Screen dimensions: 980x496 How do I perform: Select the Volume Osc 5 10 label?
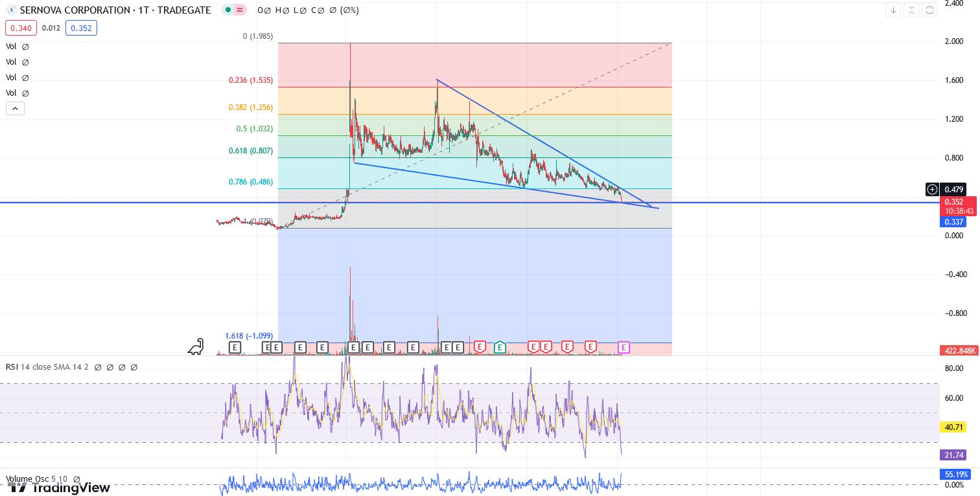coord(38,479)
